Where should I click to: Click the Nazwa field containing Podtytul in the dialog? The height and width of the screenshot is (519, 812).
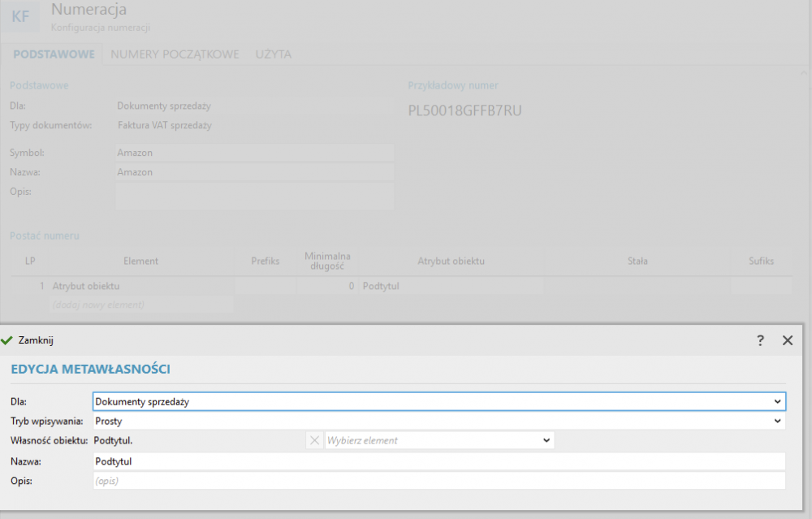click(x=438, y=461)
